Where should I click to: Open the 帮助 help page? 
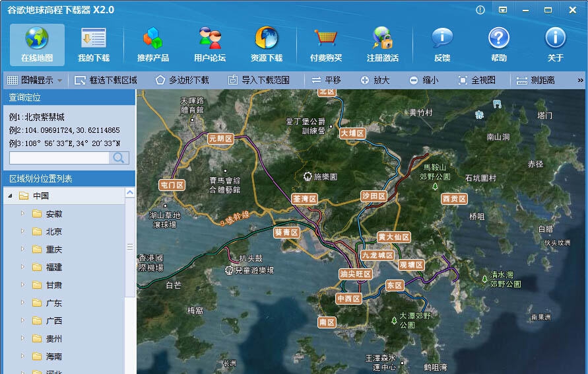pos(499,44)
